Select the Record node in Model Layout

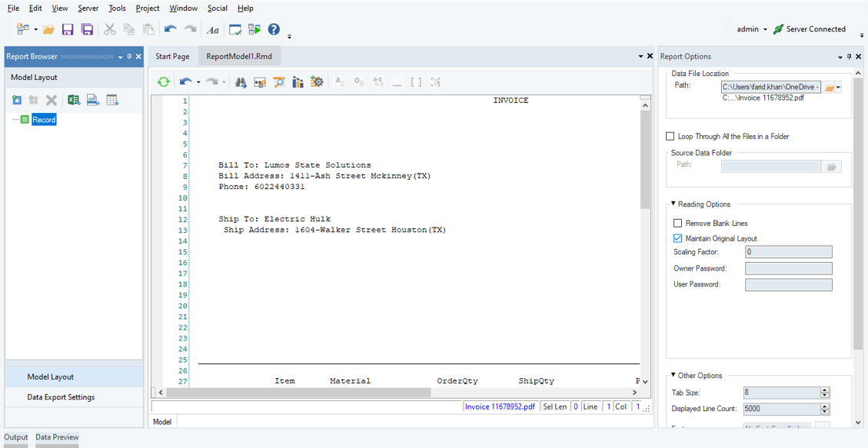click(x=44, y=120)
